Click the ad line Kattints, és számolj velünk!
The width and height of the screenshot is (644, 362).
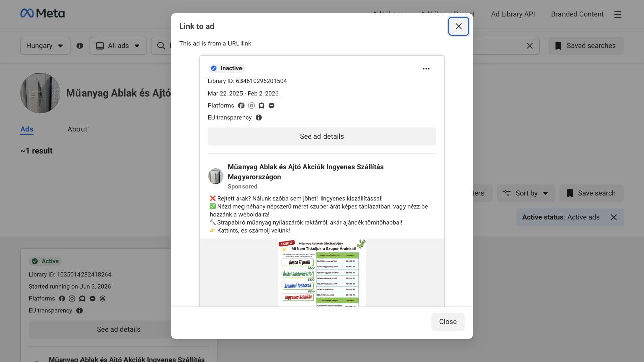tap(250, 231)
